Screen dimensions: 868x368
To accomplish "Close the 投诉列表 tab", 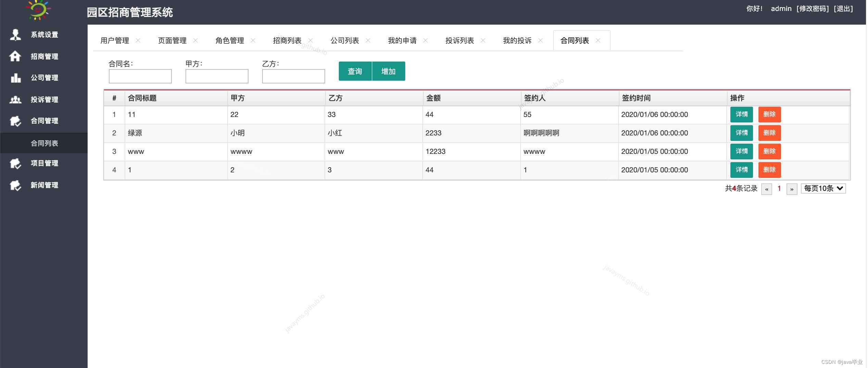I will tap(483, 40).
